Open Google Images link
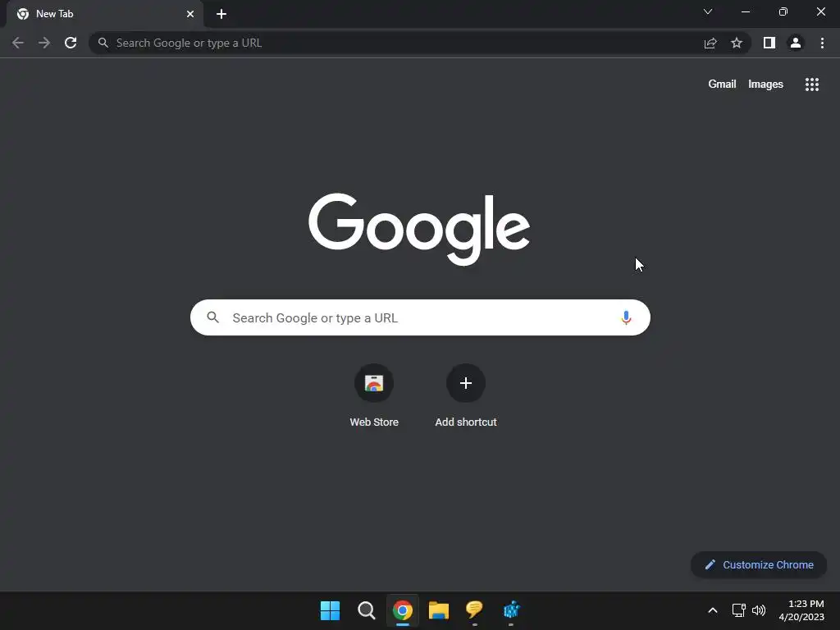The height and width of the screenshot is (630, 840). 765,84
